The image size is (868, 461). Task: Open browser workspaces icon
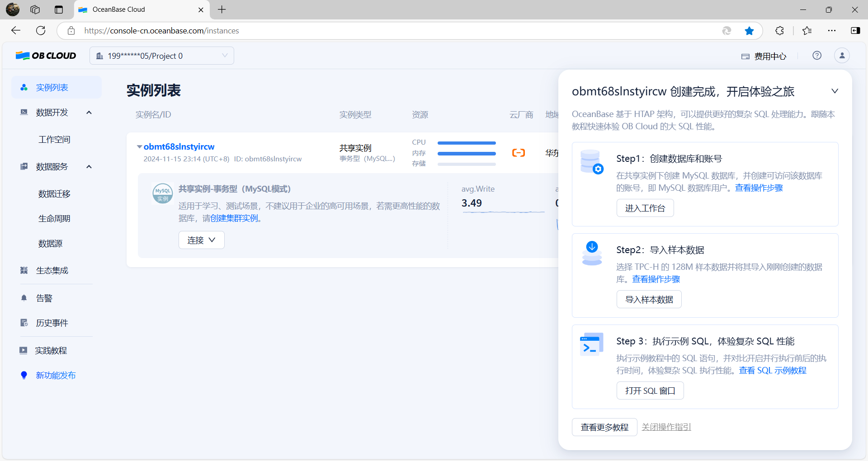point(35,9)
